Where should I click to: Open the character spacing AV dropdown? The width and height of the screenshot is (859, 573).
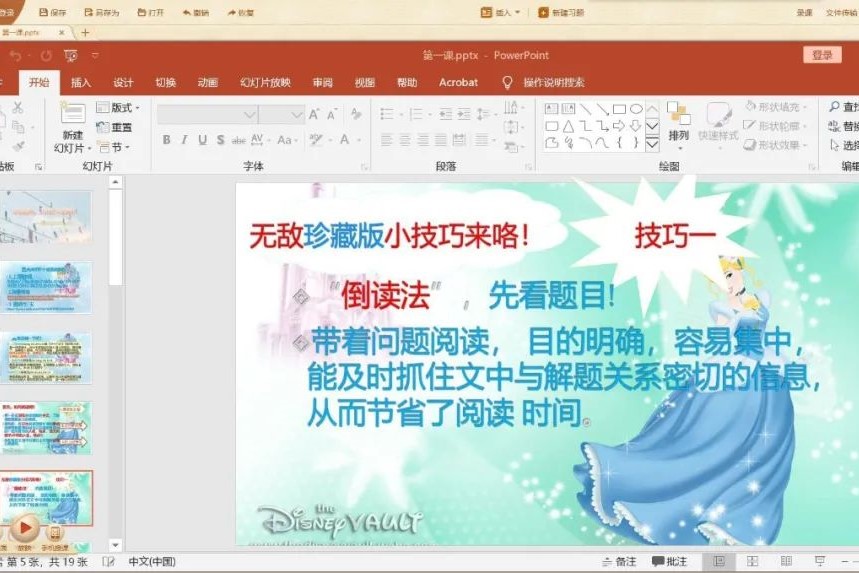(x=259, y=140)
